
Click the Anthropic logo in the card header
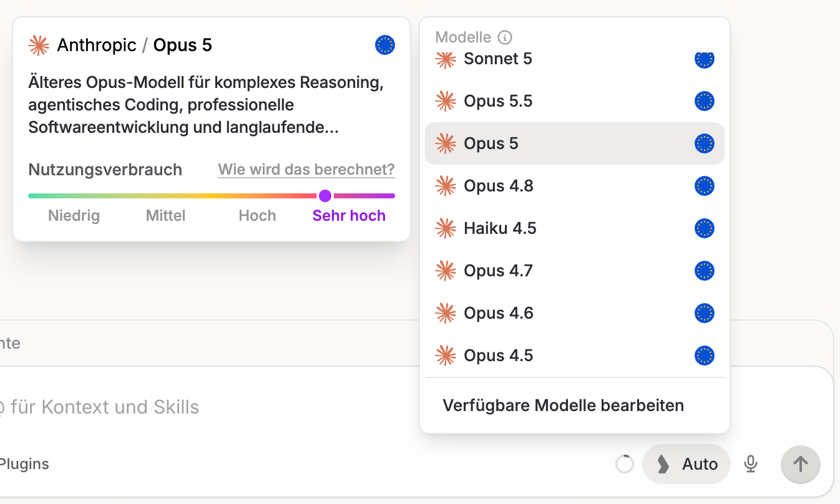[39, 45]
